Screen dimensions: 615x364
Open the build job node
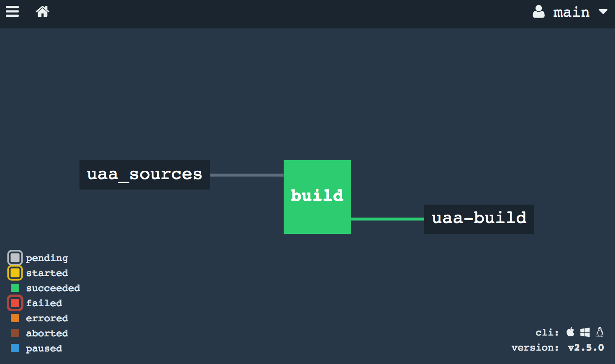(317, 197)
